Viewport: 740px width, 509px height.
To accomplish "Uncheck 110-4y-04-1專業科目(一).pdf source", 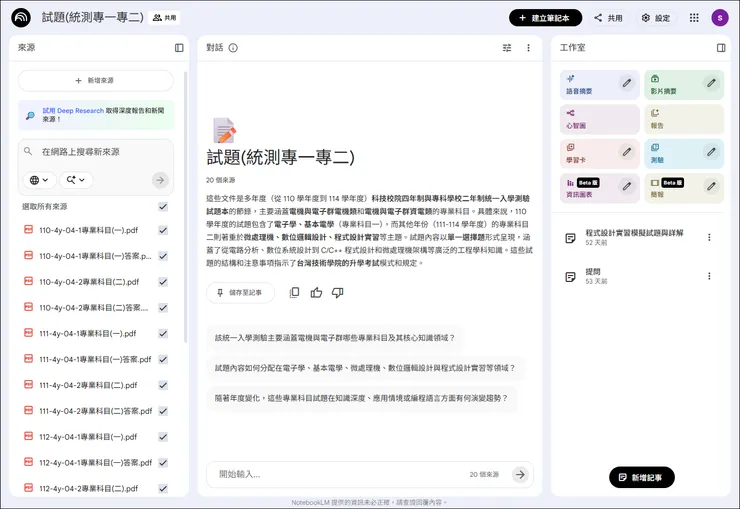I will point(163,230).
